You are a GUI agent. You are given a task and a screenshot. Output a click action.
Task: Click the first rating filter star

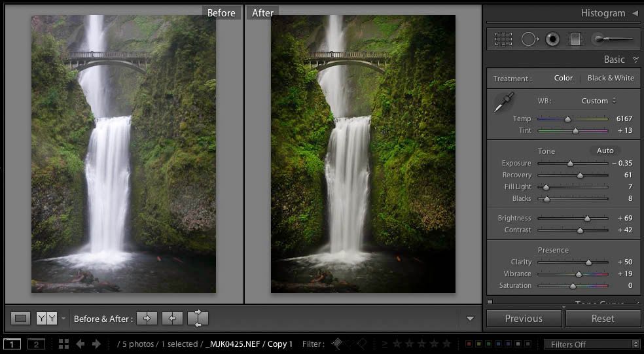397,344
